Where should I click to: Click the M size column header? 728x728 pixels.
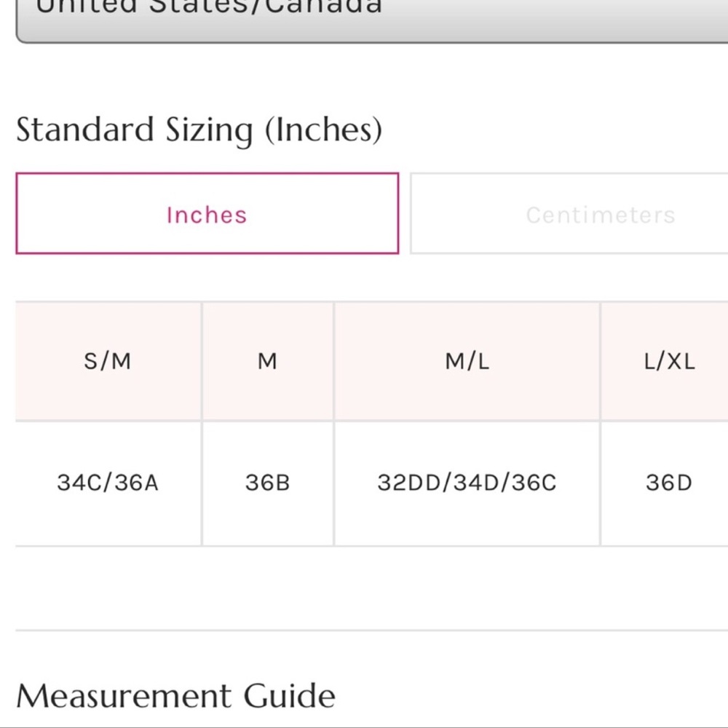pos(267,361)
